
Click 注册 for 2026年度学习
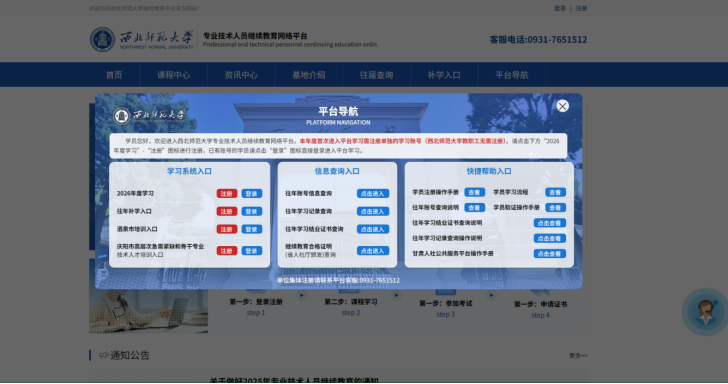(227, 194)
